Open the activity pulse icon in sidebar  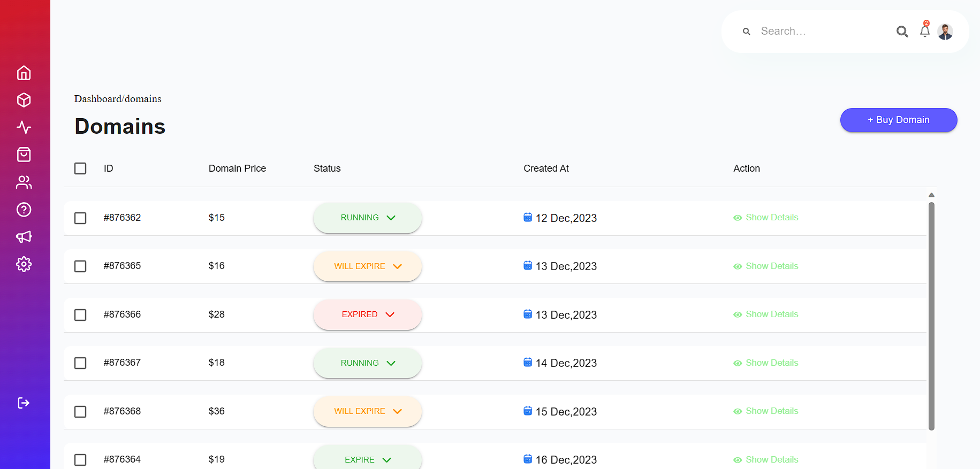pyautogui.click(x=24, y=127)
